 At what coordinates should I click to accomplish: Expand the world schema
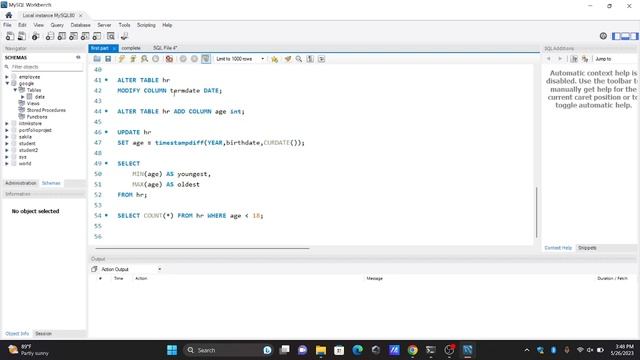(x=7, y=163)
